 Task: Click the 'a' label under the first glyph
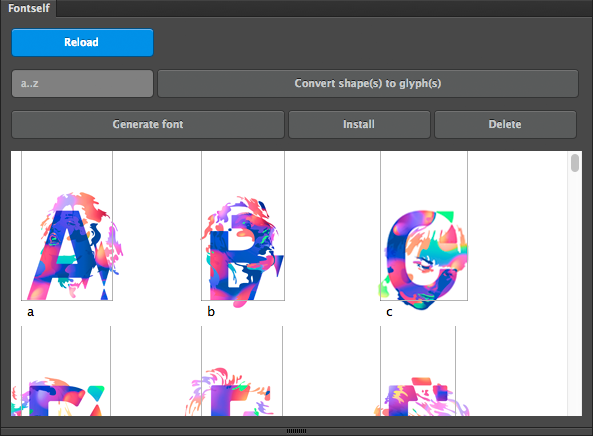(31, 312)
